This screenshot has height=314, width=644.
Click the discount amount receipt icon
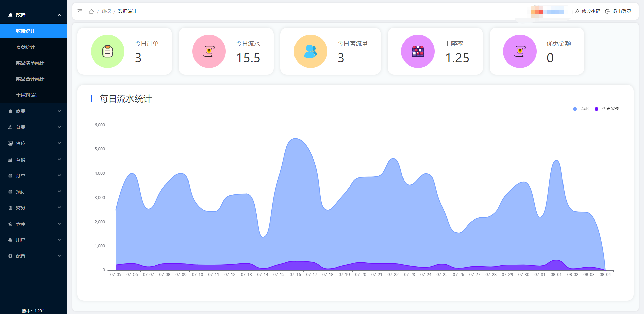click(520, 51)
